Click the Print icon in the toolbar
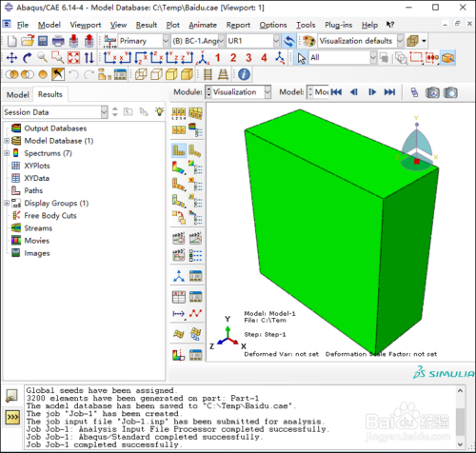The height and width of the screenshot is (453, 476). 58,41
